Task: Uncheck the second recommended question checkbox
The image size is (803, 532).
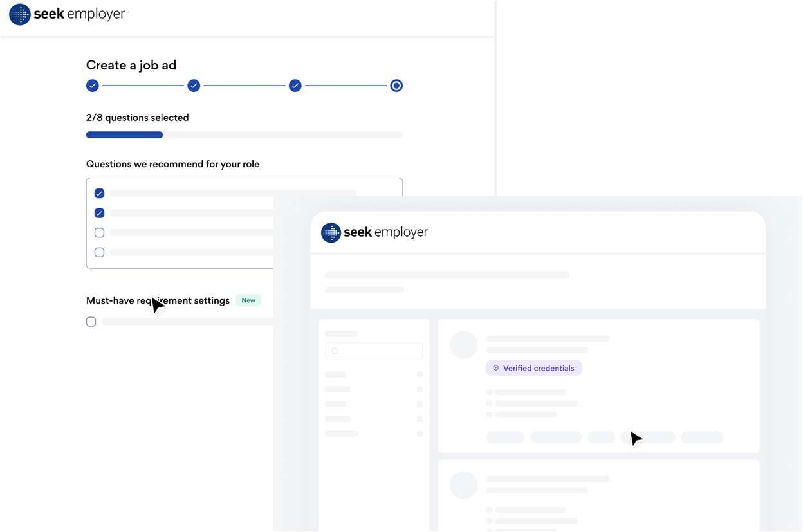Action: point(99,213)
